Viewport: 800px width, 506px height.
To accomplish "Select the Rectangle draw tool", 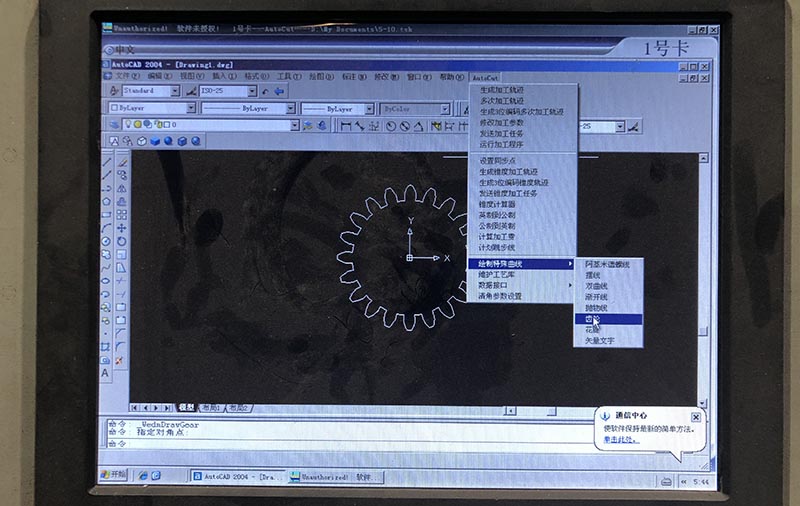I will tap(107, 214).
